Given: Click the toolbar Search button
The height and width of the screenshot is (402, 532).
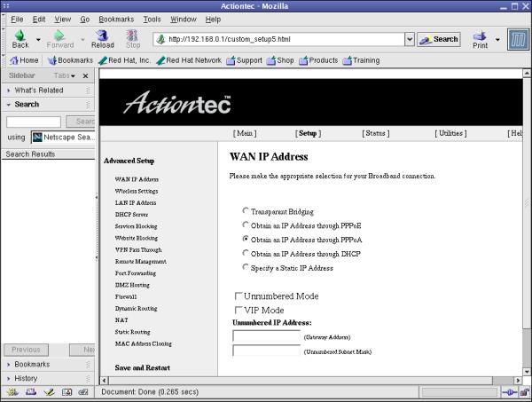Looking at the screenshot, I should pyautogui.click(x=439, y=39).
